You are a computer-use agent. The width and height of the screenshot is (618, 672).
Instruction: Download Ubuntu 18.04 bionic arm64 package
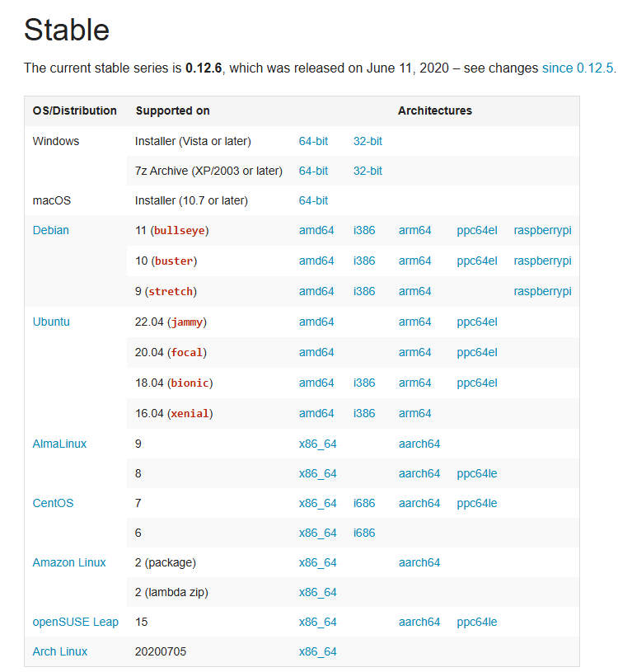[414, 383]
